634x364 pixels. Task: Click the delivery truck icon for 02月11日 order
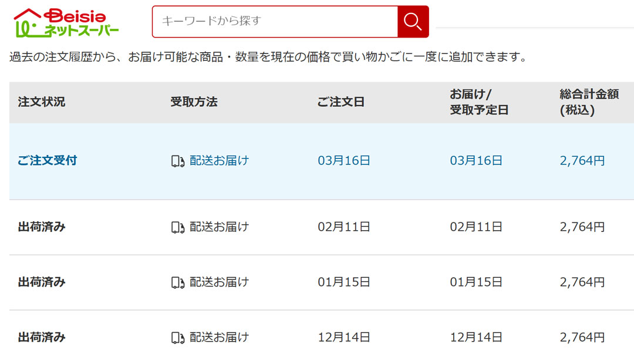[178, 227]
